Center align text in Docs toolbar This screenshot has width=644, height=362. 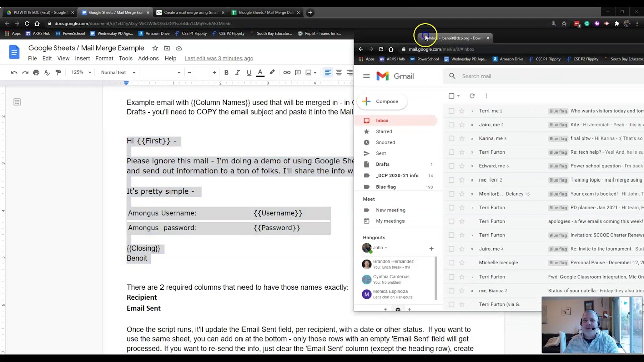[339, 72]
